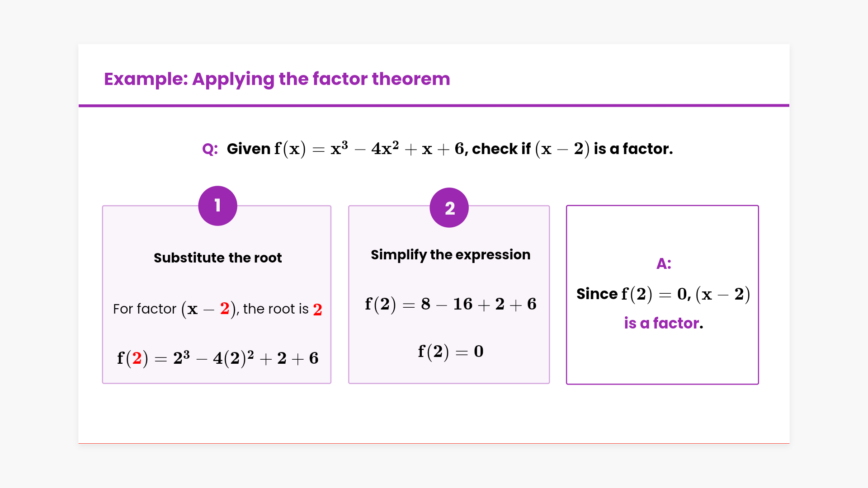Click the result f(2) = 0 in step 2

(450, 352)
